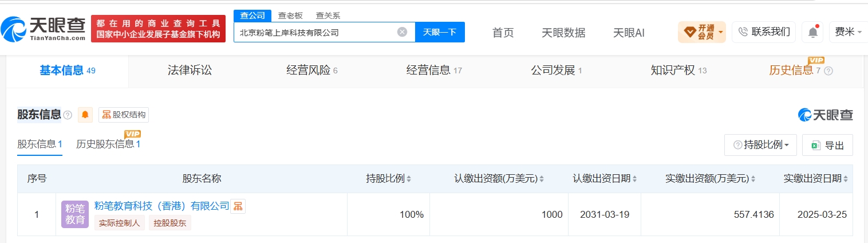The width and height of the screenshot is (868, 243).
Task: Select the 查老板 search tab
Action: 290,15
